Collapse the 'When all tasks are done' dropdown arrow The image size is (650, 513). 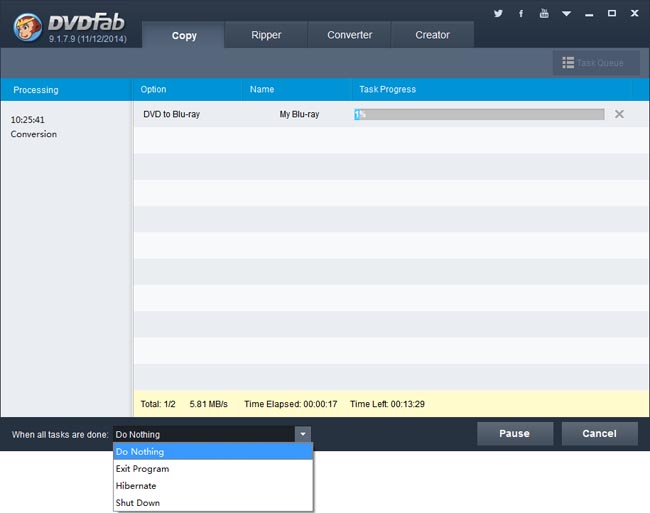pyautogui.click(x=303, y=434)
